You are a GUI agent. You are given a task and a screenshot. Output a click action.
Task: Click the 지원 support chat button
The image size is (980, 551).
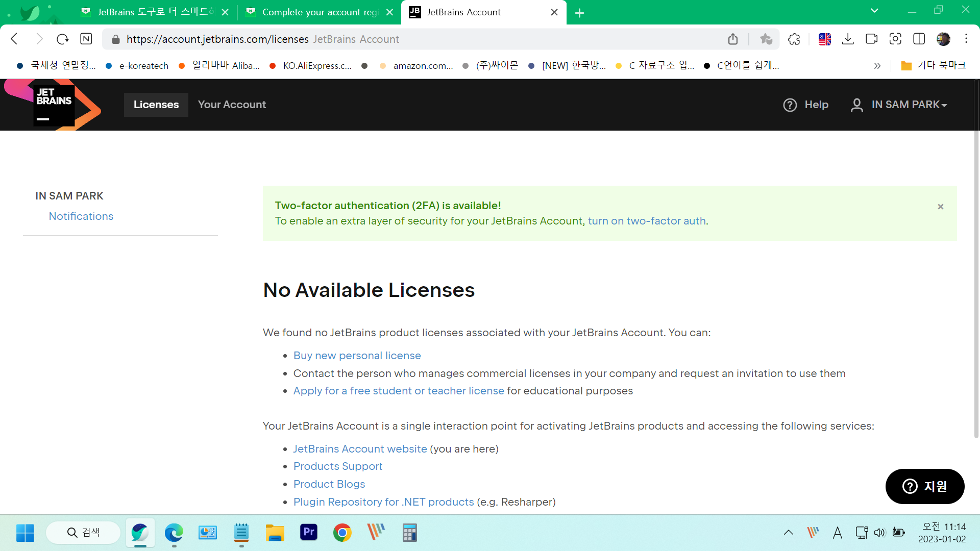tap(924, 486)
